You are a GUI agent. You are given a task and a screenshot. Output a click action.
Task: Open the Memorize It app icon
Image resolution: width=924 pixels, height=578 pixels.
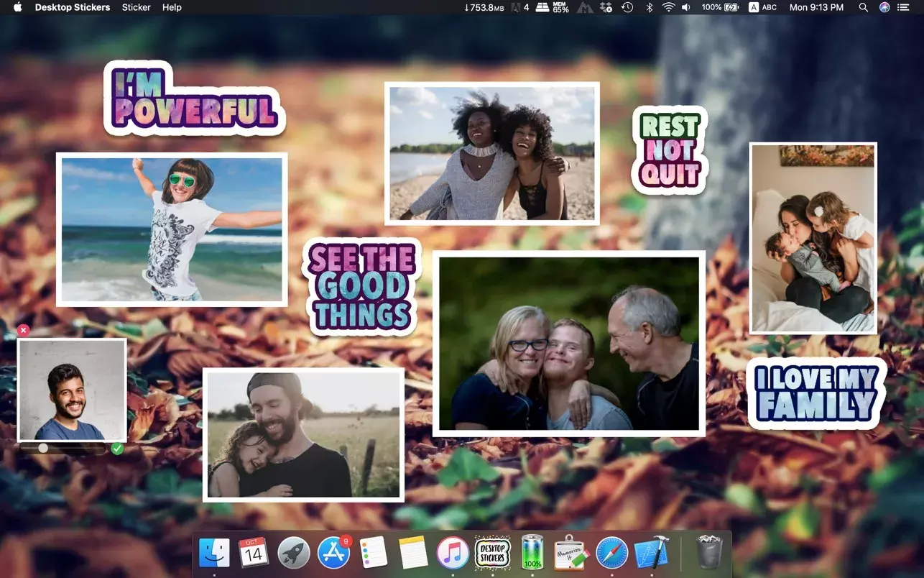(572, 553)
